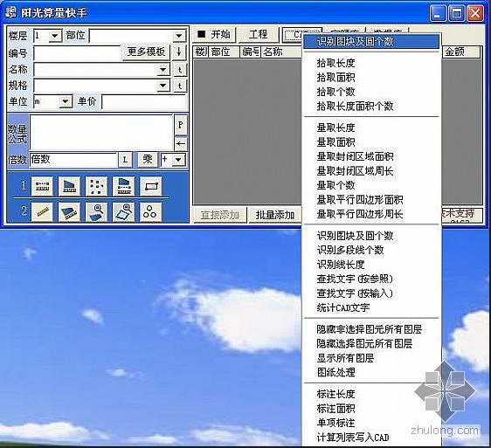The height and width of the screenshot is (448, 491).
Task: Choose 量取封闭区域面积 from the menu
Action: (x=371, y=156)
